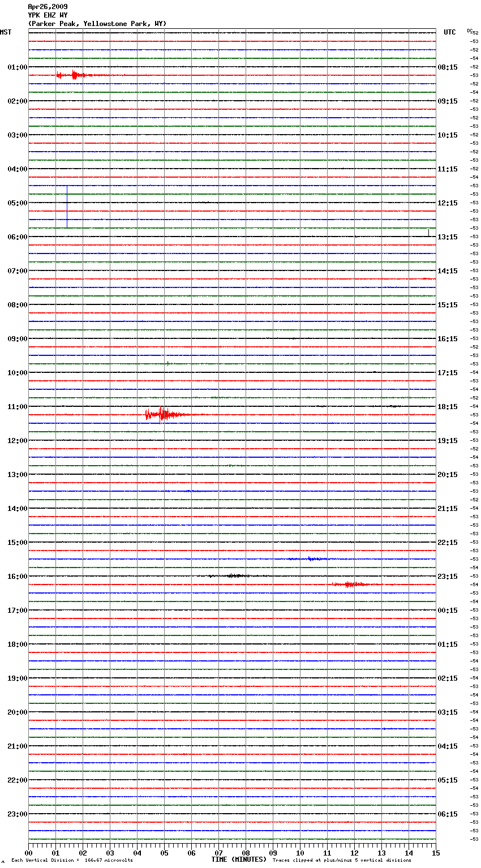Click "(Parker Peak, Yellowstone Park, WY)" title
481x868 pixels.
pos(97,24)
